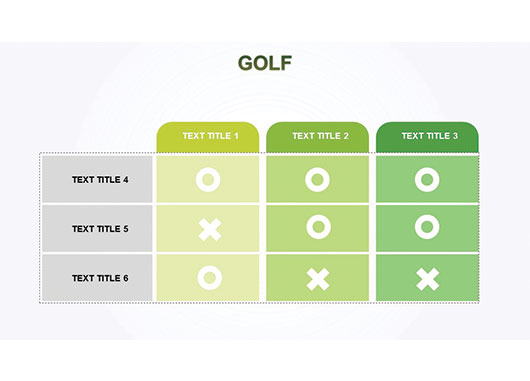Click the circle icon under Text Title 2, row 4
The height and width of the screenshot is (381, 530).
317,180
